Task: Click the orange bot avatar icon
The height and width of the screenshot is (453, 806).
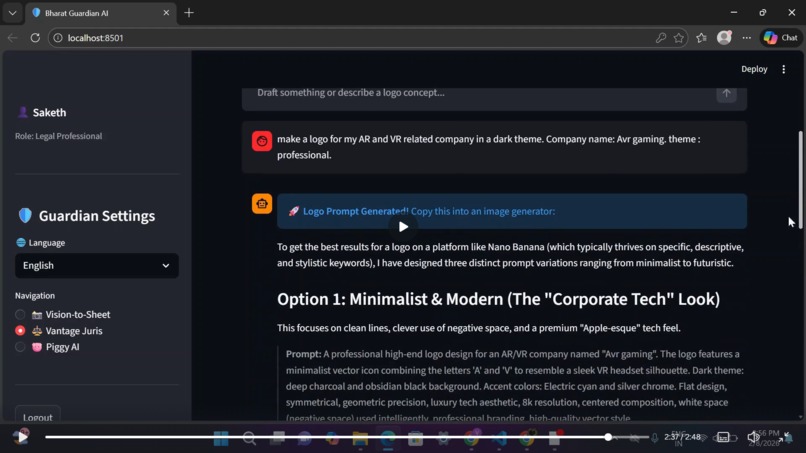Action: [262, 204]
